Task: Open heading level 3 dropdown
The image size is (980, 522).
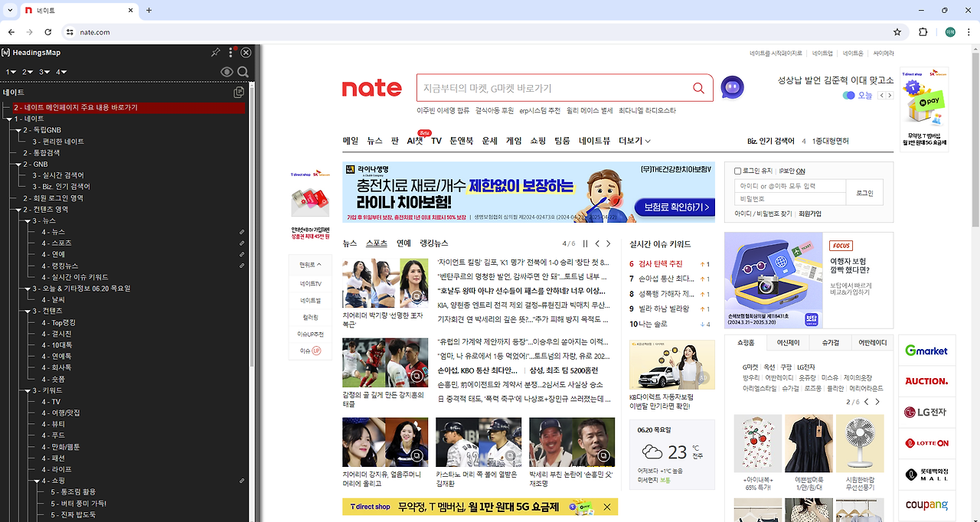Action: click(x=44, y=72)
